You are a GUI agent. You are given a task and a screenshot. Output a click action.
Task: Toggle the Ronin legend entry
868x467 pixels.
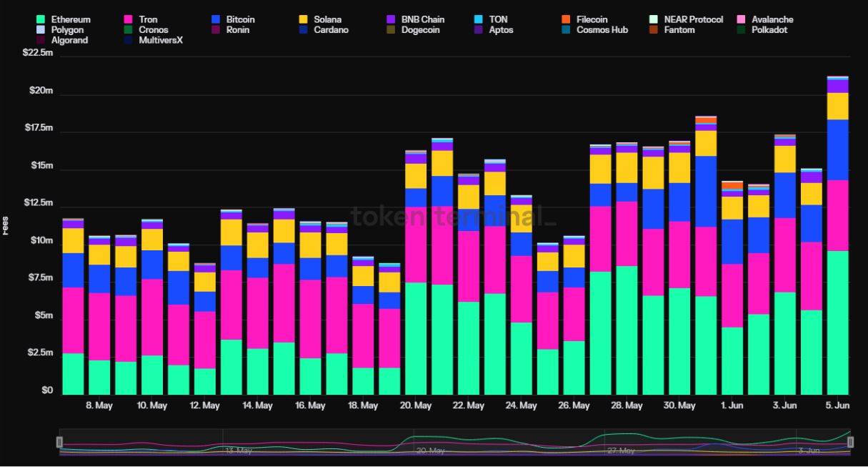coord(231,30)
